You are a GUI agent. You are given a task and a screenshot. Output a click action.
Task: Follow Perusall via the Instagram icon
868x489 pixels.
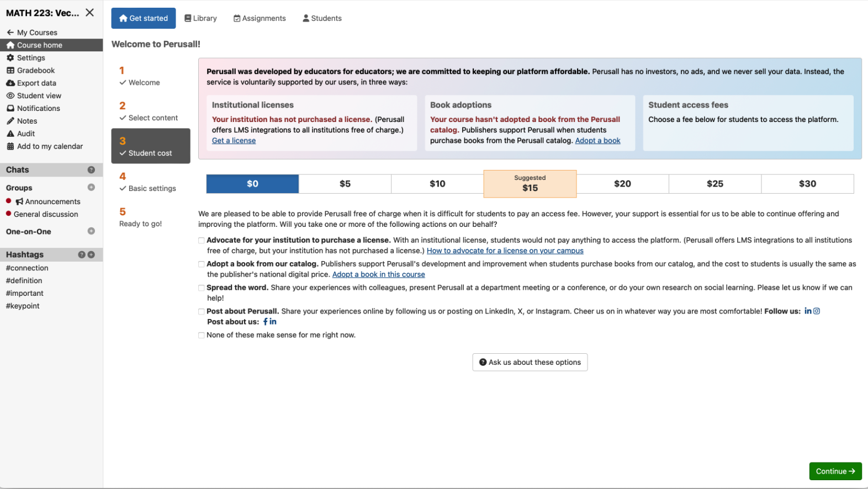click(x=817, y=311)
